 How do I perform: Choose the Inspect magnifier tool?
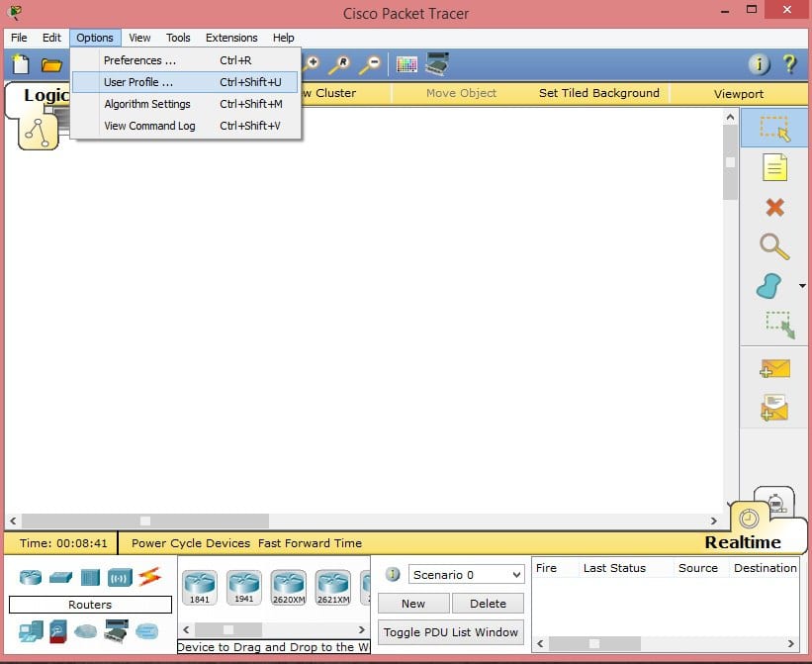pos(774,246)
